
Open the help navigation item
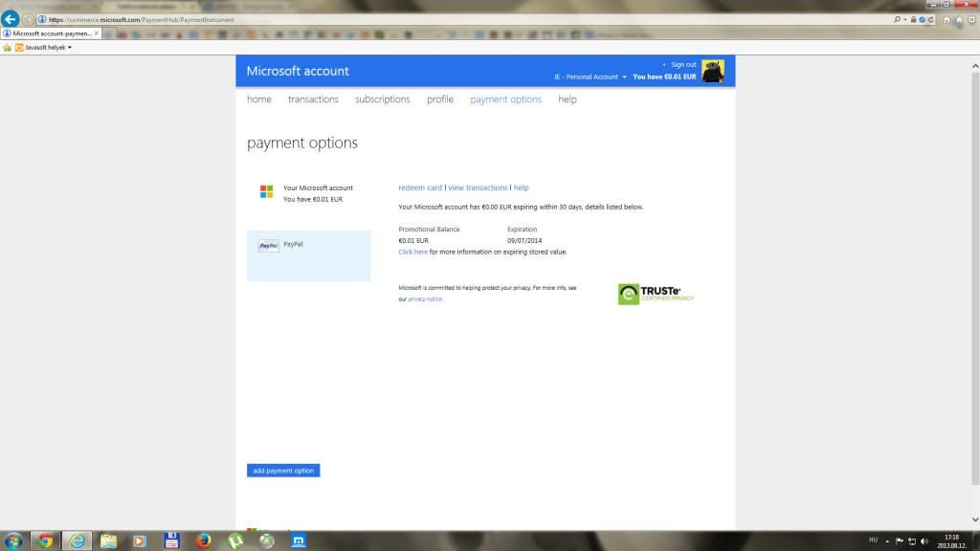(568, 99)
